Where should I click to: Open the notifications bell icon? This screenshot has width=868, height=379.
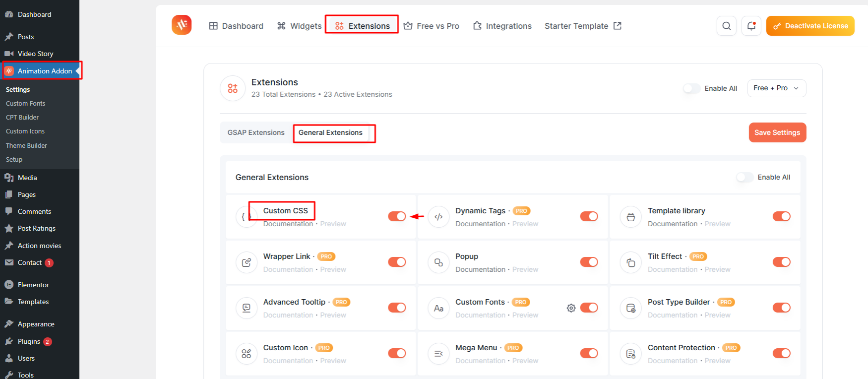pos(751,26)
